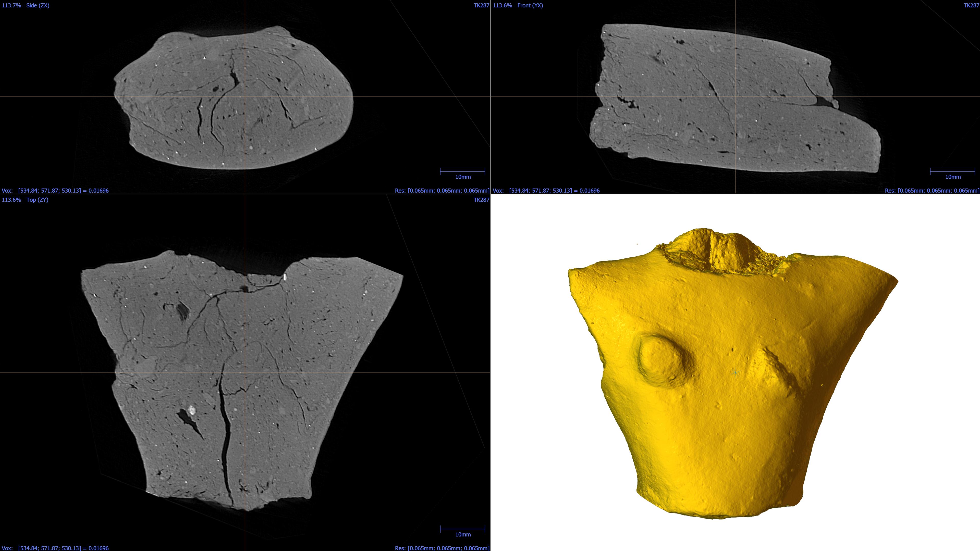This screenshot has height=551, width=980.
Task: Click the TK287 label in Front view
Action: point(971,5)
